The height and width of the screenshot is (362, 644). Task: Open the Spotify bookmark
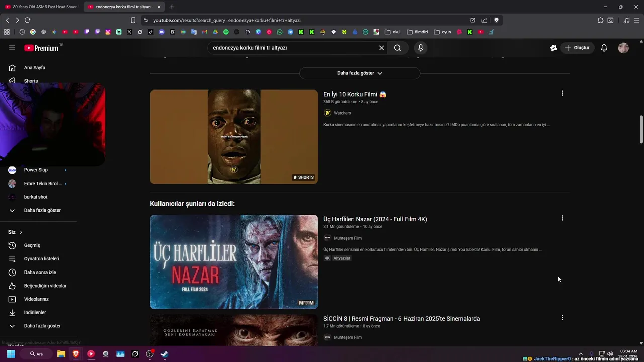click(x=226, y=32)
